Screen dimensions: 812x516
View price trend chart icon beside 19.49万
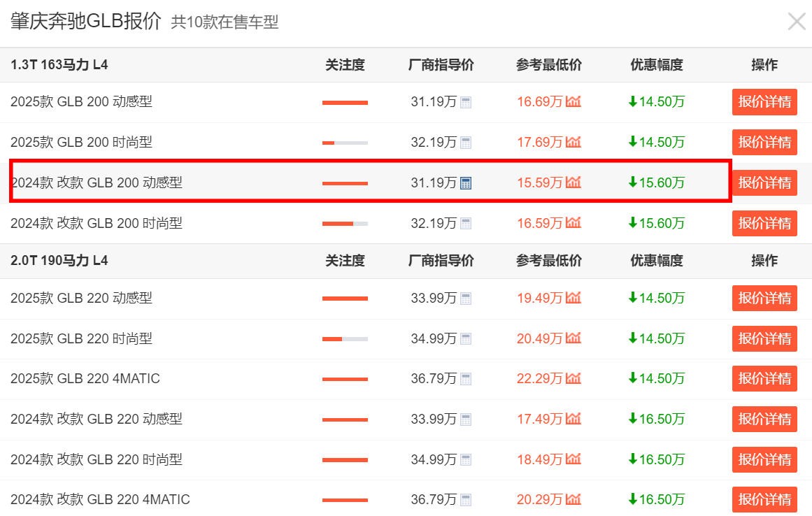point(574,298)
